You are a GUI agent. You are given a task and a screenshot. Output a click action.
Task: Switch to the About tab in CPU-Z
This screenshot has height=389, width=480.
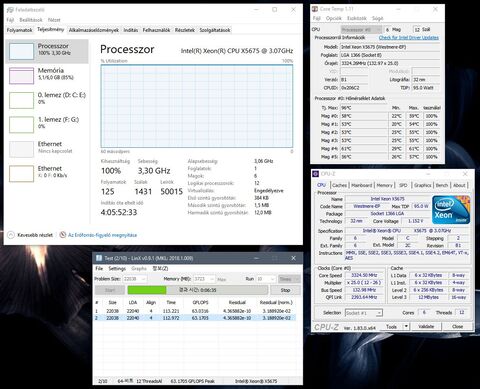pos(459,185)
